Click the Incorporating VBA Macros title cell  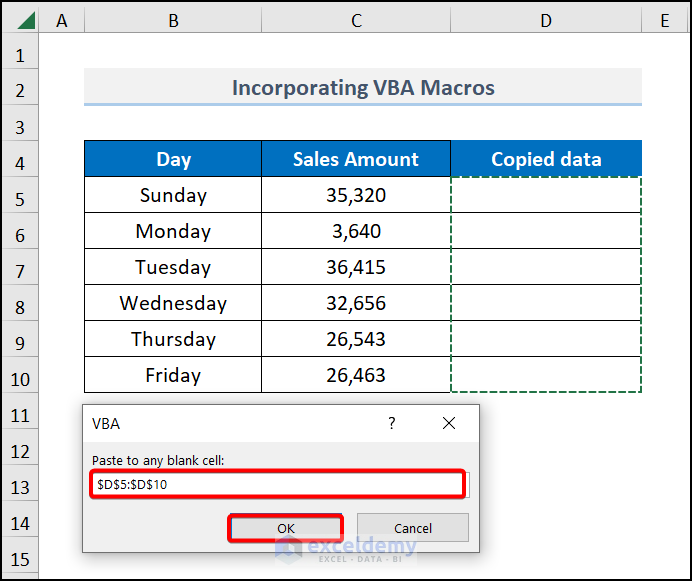point(363,88)
